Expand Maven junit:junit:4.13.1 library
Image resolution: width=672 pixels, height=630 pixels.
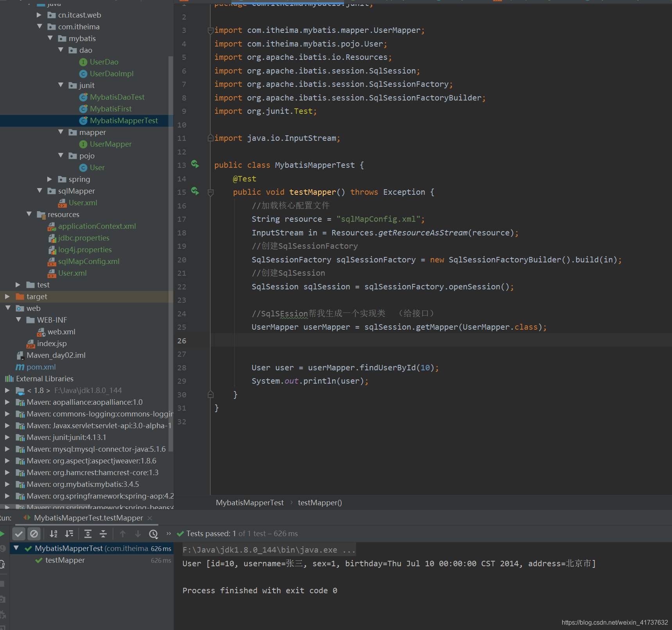[8, 437]
